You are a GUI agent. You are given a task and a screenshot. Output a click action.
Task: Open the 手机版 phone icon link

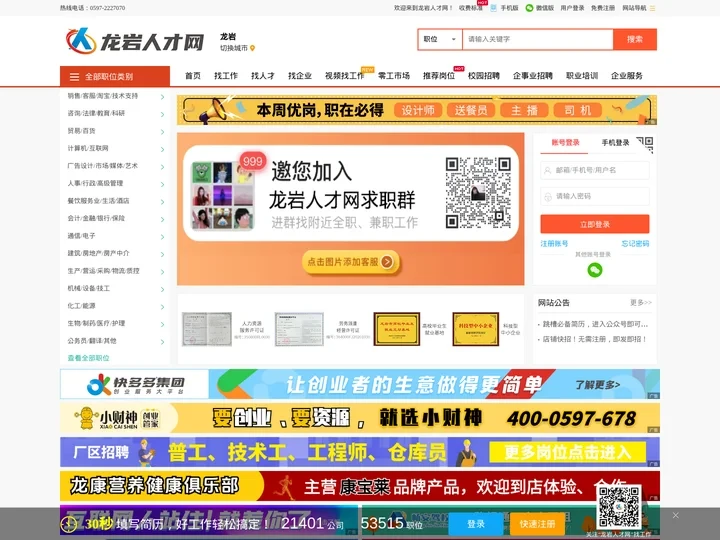point(494,8)
